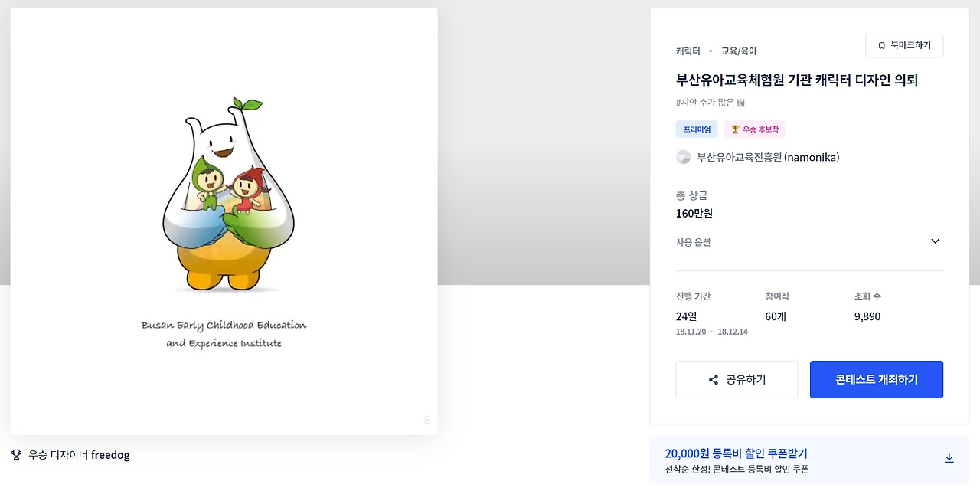Screen dimensions: 980x491
Task: Click the bookmark icon in 북마크하기 button
Action: point(881,46)
